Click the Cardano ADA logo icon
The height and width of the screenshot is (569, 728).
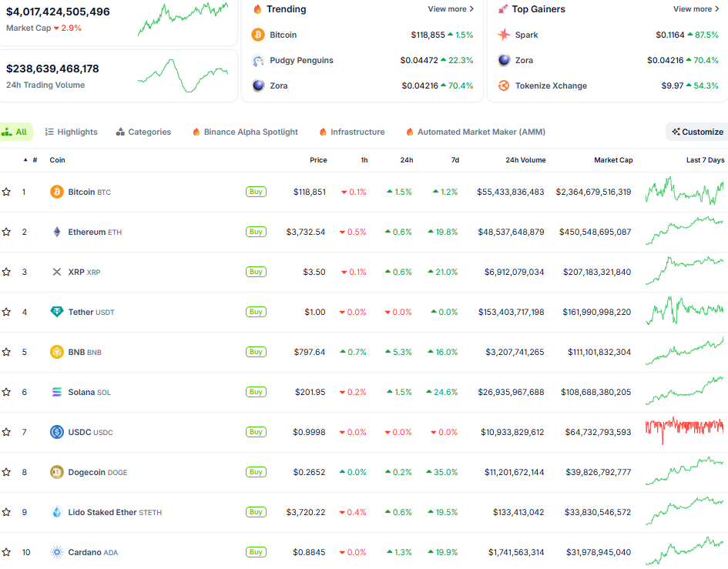56,552
